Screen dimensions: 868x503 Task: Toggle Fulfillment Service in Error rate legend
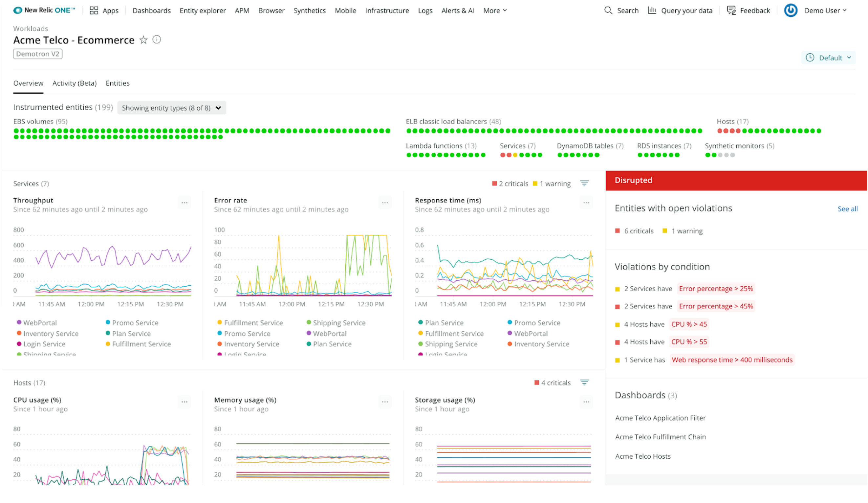tap(253, 323)
